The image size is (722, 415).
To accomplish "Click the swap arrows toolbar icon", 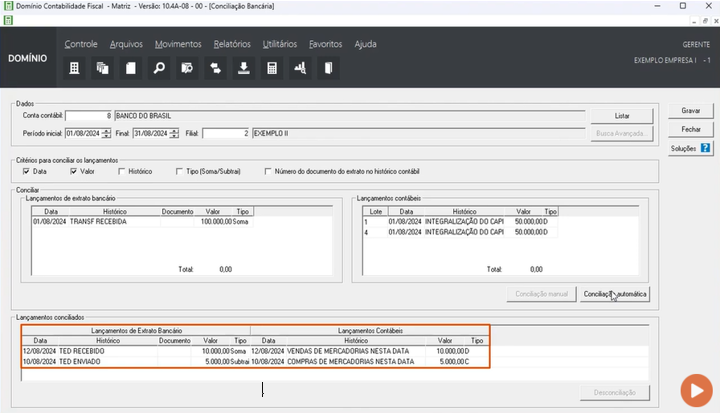I will pos(215,69).
